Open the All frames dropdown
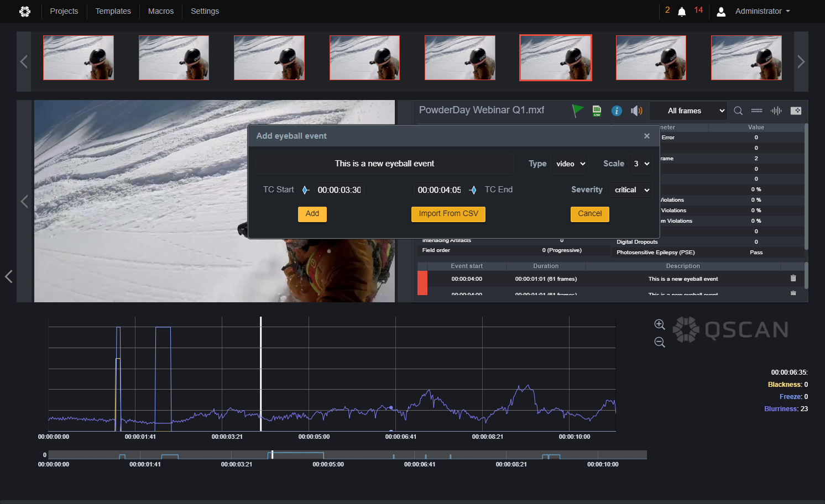This screenshot has height=504, width=825. pos(688,111)
